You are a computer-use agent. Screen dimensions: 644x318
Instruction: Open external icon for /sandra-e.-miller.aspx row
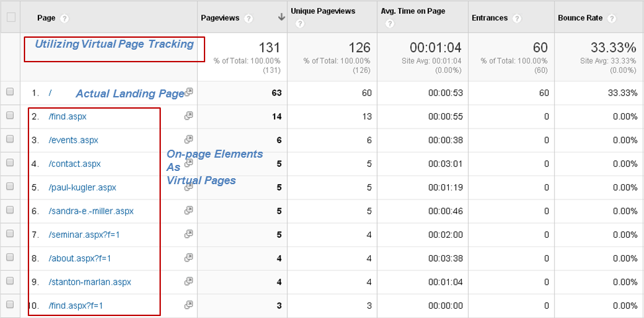tap(189, 211)
